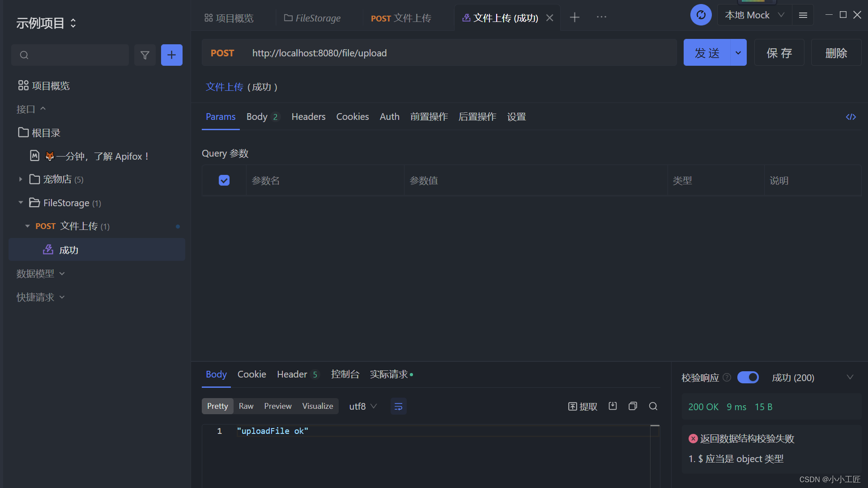Screen dimensions: 868x488
Task: Disable the response validation (校验响应) toggle switch
Action: click(x=748, y=378)
